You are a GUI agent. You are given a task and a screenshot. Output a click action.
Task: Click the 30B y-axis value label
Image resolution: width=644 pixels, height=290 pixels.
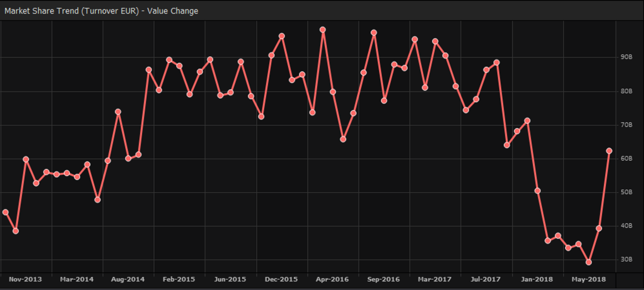pyautogui.click(x=626, y=260)
